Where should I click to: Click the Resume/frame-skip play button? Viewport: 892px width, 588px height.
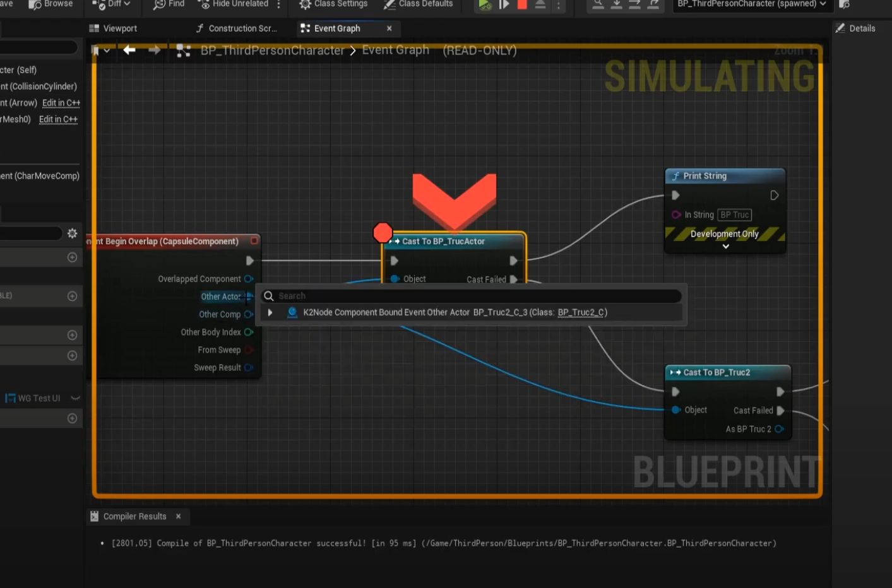(x=504, y=4)
